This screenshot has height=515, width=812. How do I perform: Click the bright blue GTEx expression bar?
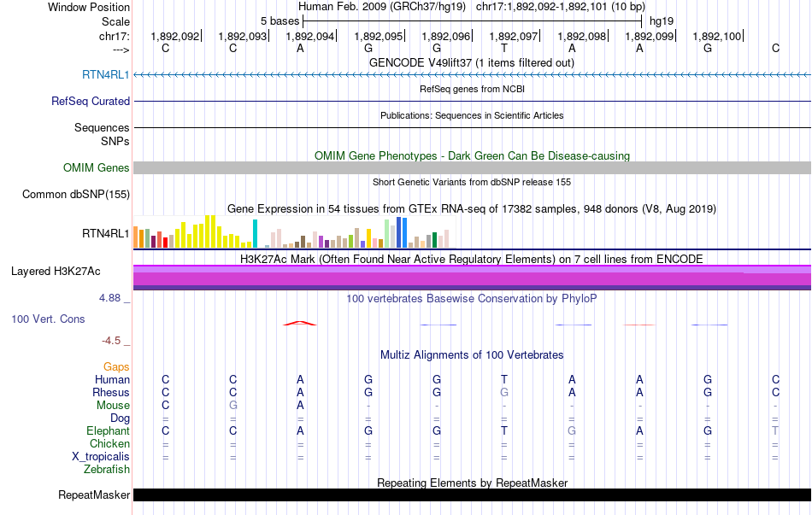pyautogui.click(x=404, y=232)
